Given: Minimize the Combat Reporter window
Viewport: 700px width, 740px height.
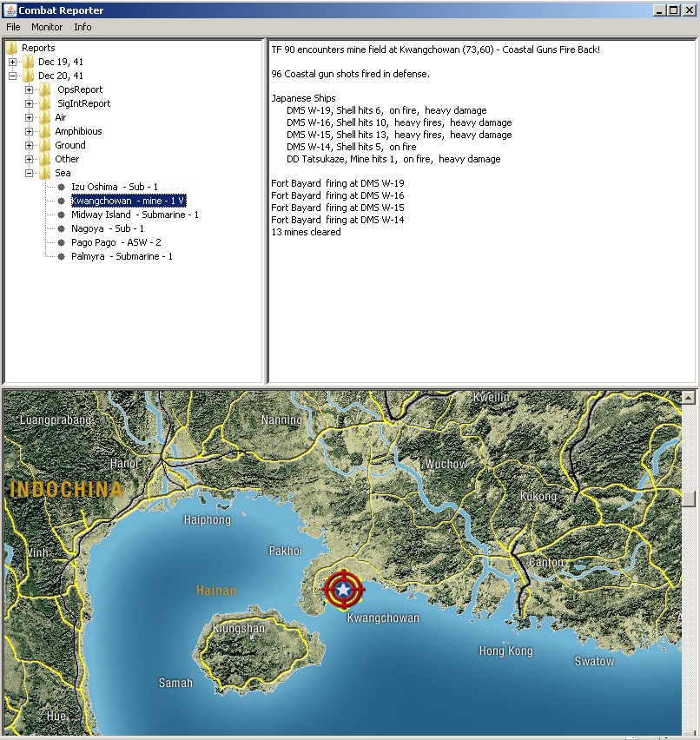Looking at the screenshot, I should [659, 10].
